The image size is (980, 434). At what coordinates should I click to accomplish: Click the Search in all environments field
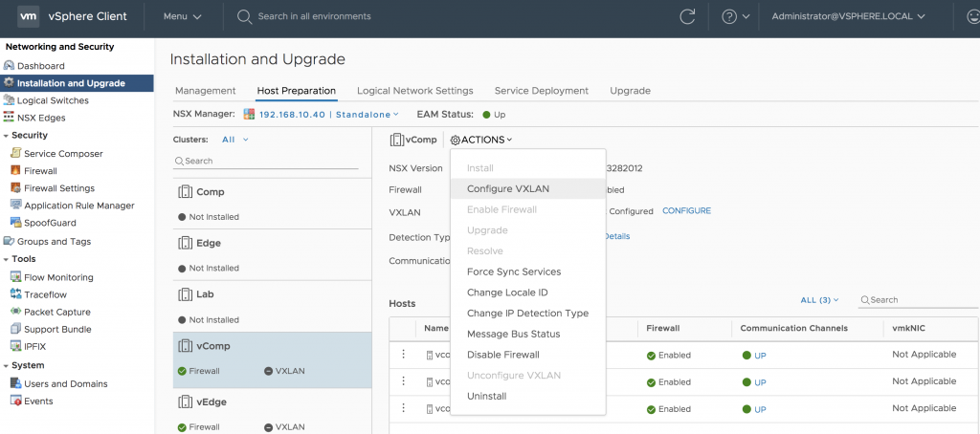314,16
